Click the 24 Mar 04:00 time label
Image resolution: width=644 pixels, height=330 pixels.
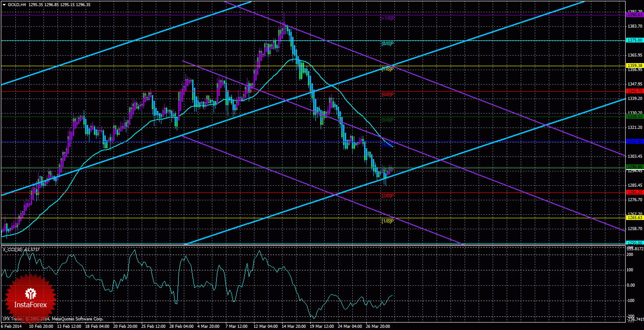point(351,326)
